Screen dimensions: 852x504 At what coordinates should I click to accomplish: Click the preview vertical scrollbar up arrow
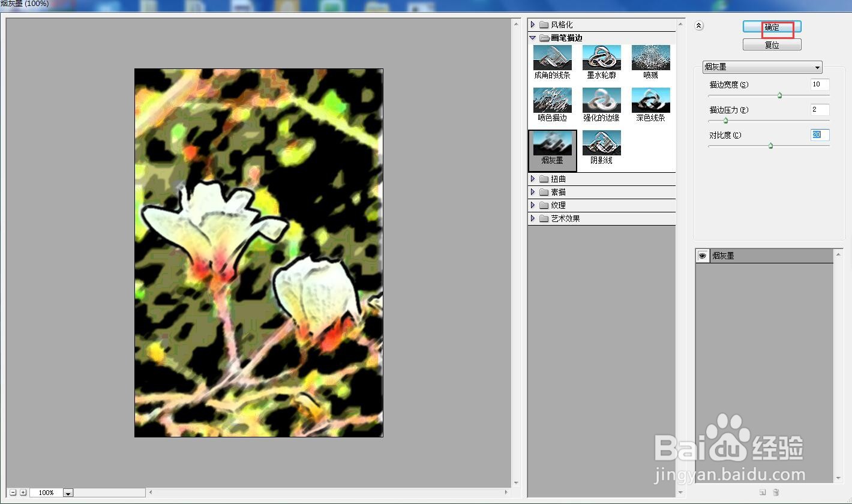click(516, 23)
